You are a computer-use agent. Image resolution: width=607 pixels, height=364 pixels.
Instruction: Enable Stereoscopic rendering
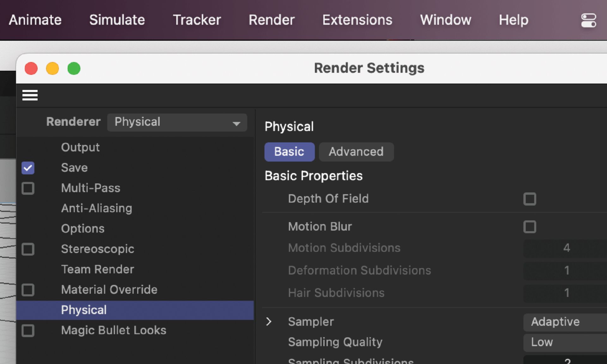point(28,249)
